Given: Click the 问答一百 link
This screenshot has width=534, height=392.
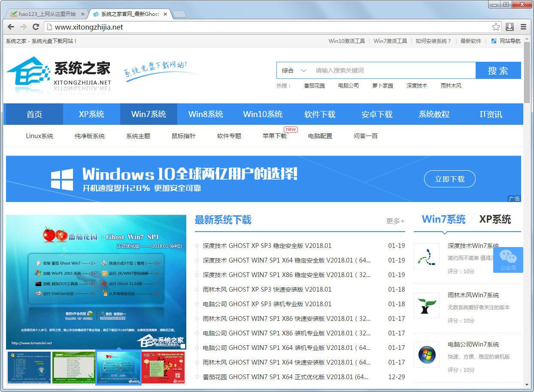Looking at the screenshot, I should pos(366,136).
